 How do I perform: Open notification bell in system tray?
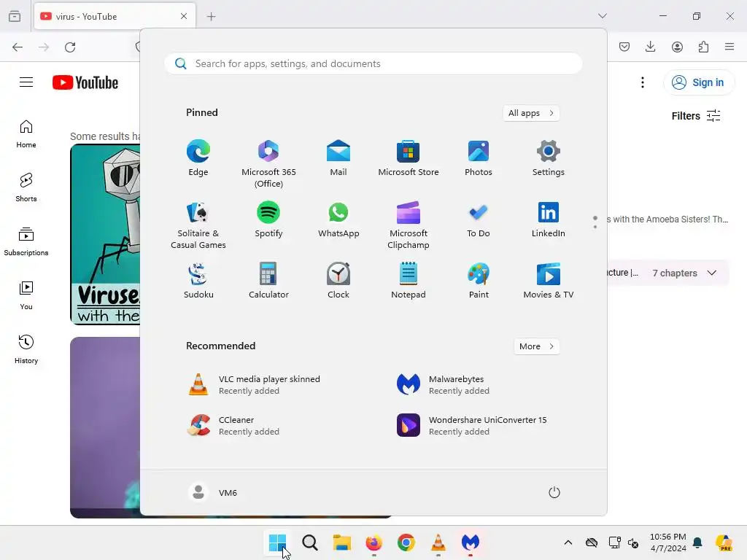coord(697,542)
